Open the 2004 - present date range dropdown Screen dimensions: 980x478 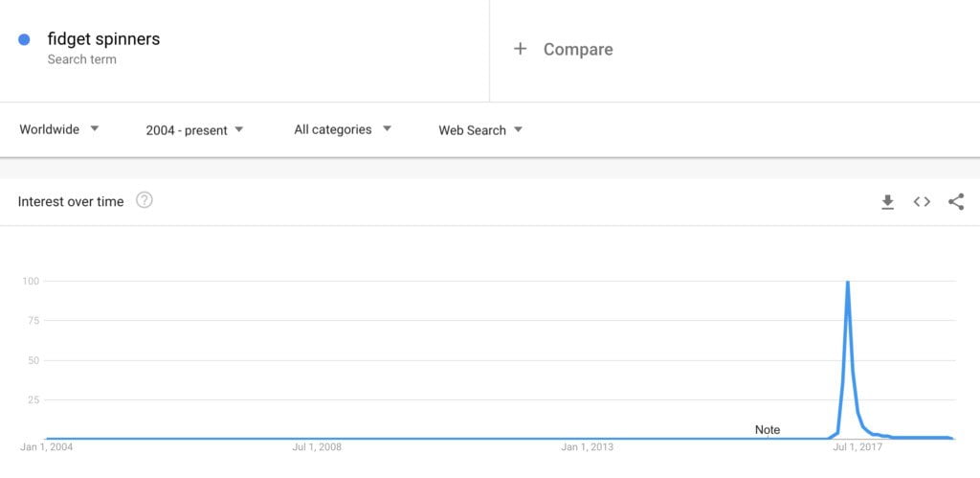point(194,130)
